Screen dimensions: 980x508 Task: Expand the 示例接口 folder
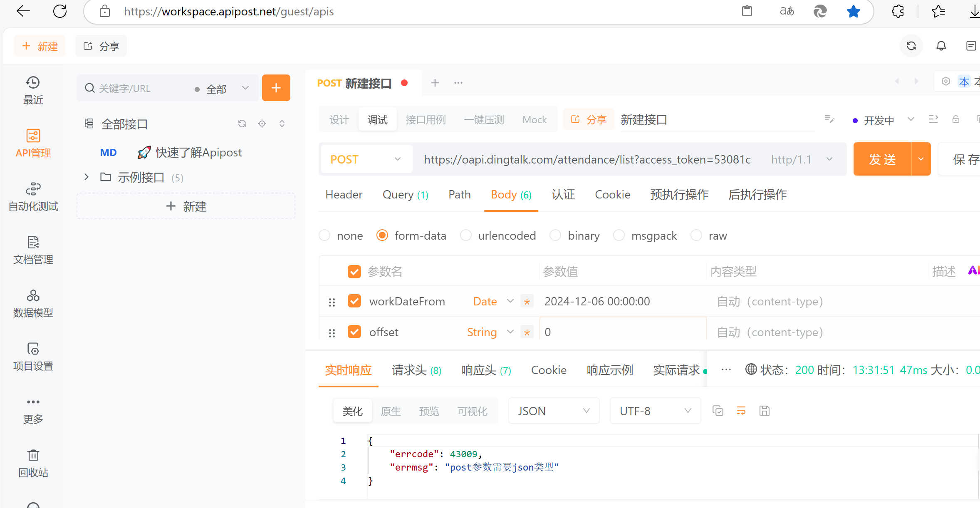pyautogui.click(x=86, y=177)
